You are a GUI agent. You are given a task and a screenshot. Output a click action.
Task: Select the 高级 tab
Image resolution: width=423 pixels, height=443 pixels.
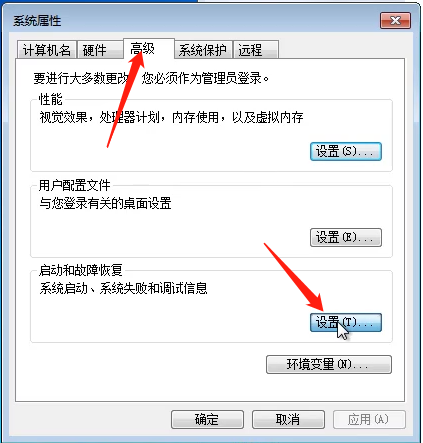click(x=149, y=49)
